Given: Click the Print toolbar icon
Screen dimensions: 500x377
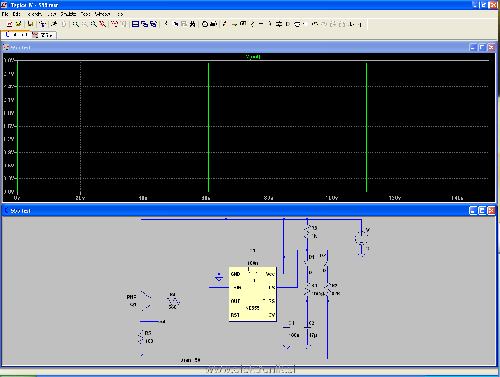Looking at the screenshot, I should point(214,24).
